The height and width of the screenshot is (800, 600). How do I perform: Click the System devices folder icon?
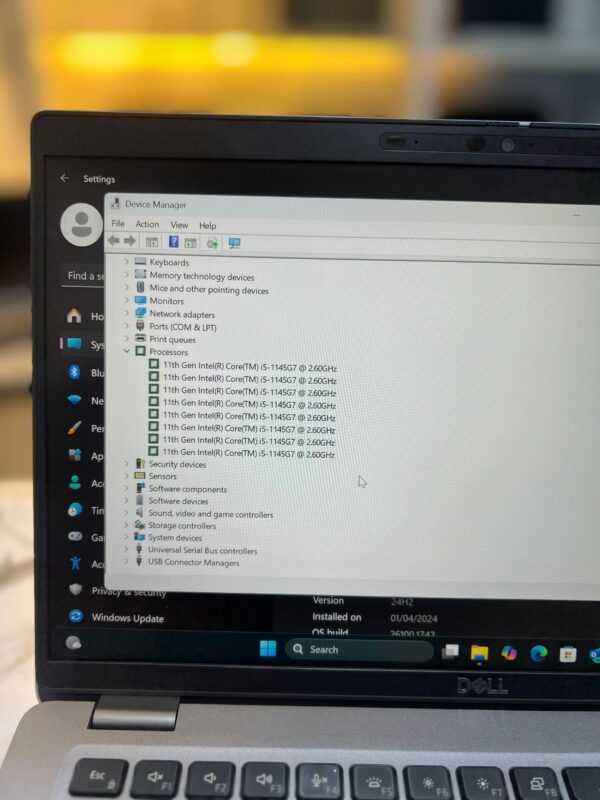(139, 536)
